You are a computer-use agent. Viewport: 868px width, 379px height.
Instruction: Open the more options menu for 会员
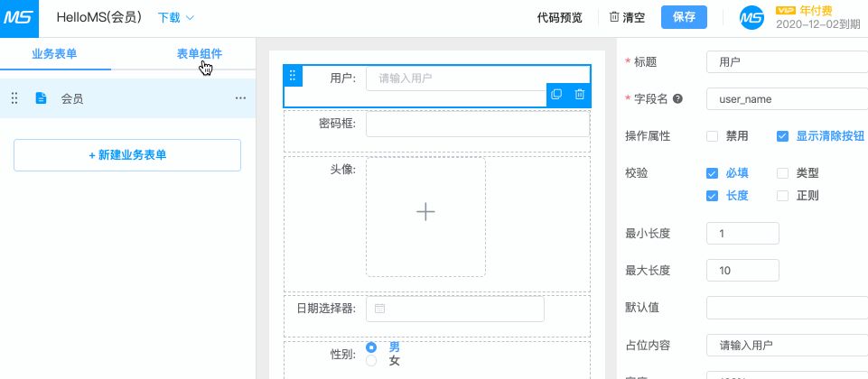[x=240, y=98]
